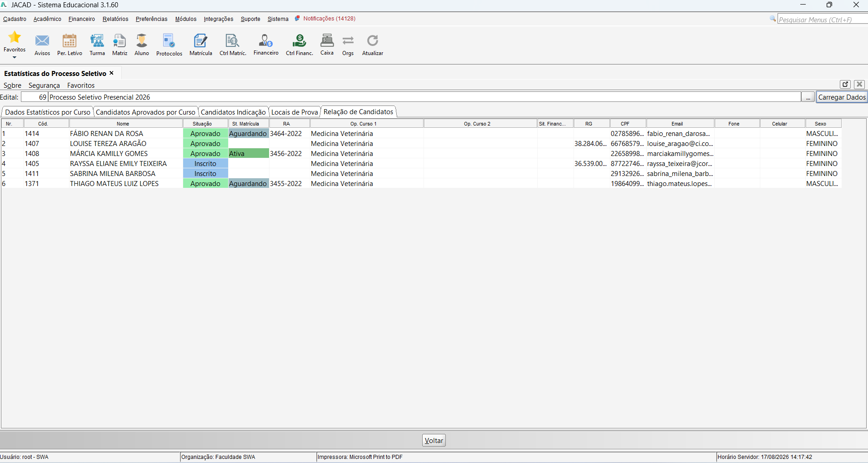The image size is (868, 463).
Task: Click the Atualizar refresh icon
Action: (x=373, y=41)
